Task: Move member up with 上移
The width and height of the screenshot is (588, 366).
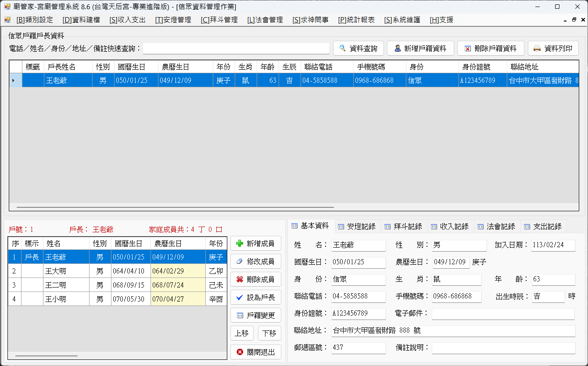Action: point(242,333)
